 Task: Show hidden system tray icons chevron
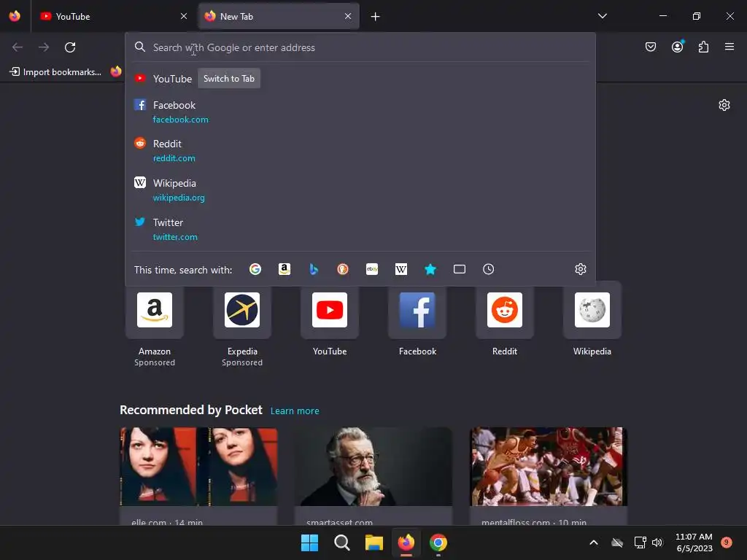pyautogui.click(x=594, y=542)
